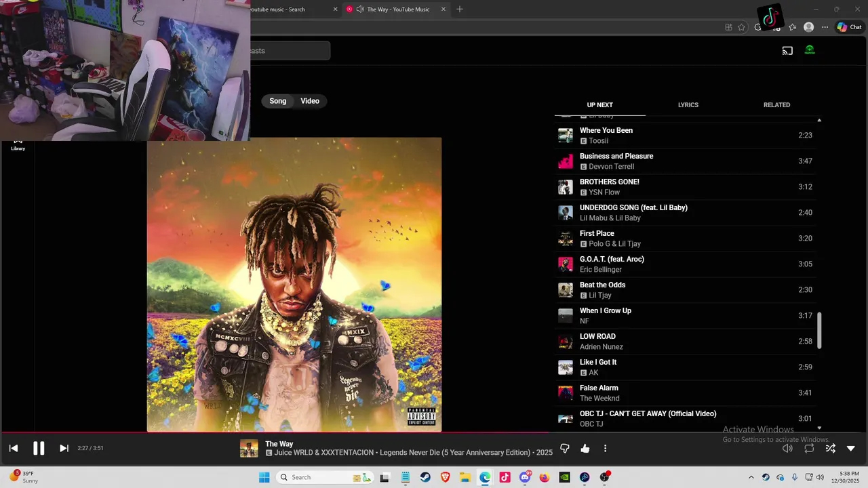Open the LYRICS tab

(x=688, y=105)
